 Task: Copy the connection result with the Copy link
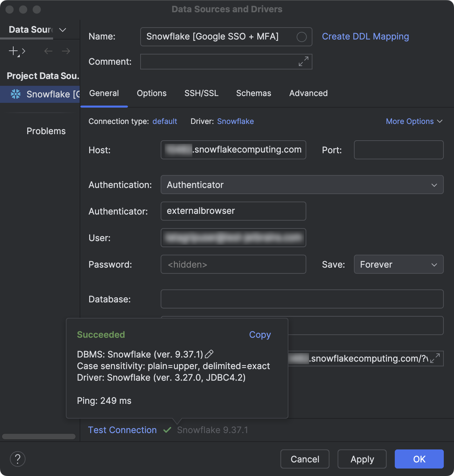pos(260,335)
